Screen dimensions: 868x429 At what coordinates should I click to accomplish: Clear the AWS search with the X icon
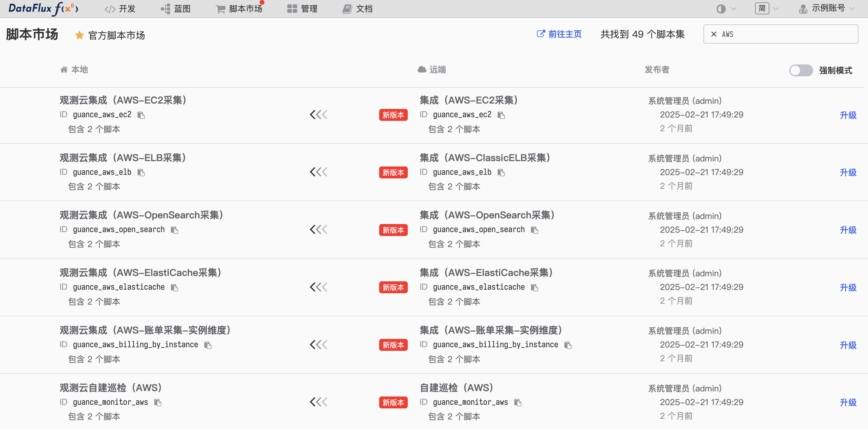click(x=714, y=34)
